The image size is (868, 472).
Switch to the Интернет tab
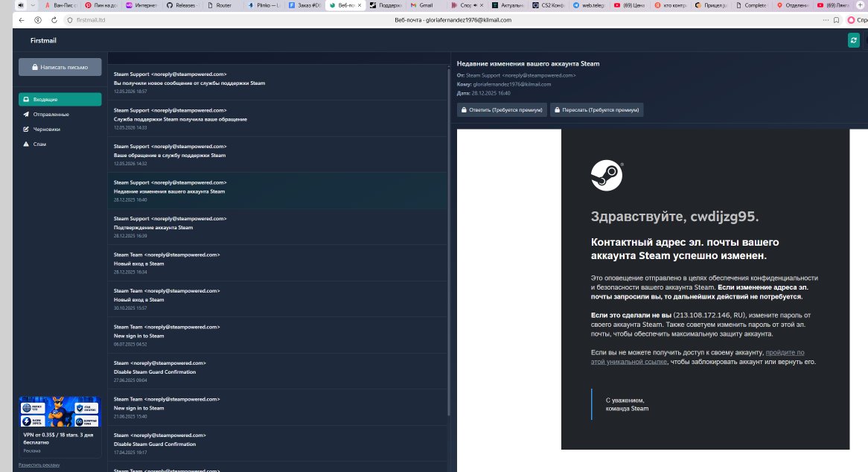[x=141, y=5]
